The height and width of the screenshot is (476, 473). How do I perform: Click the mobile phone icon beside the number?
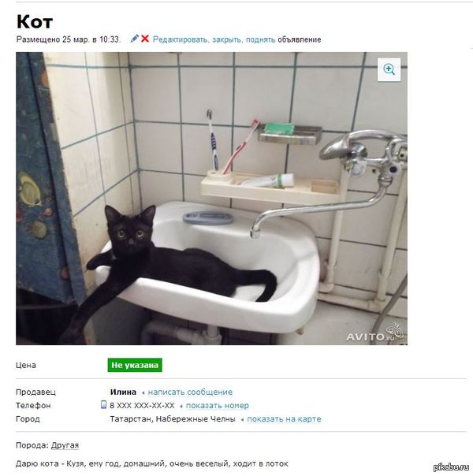[x=103, y=404]
